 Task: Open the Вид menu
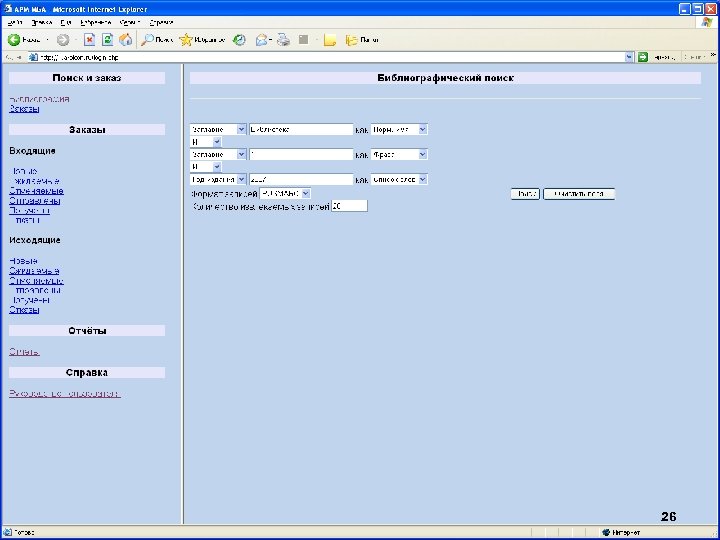tap(66, 22)
